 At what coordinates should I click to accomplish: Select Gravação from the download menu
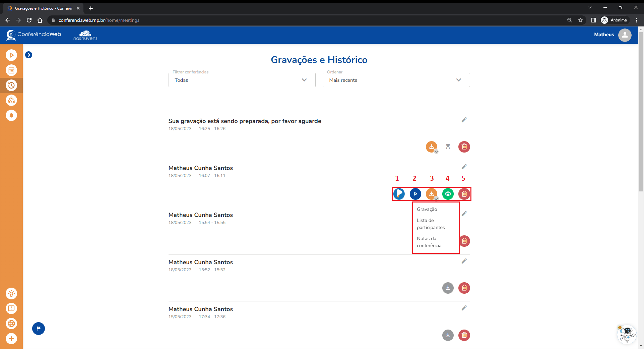click(x=427, y=209)
